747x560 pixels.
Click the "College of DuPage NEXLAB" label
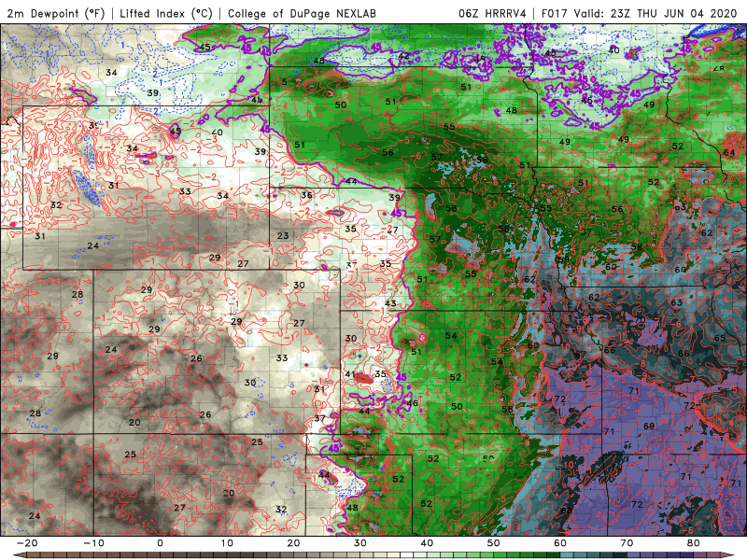click(x=302, y=13)
